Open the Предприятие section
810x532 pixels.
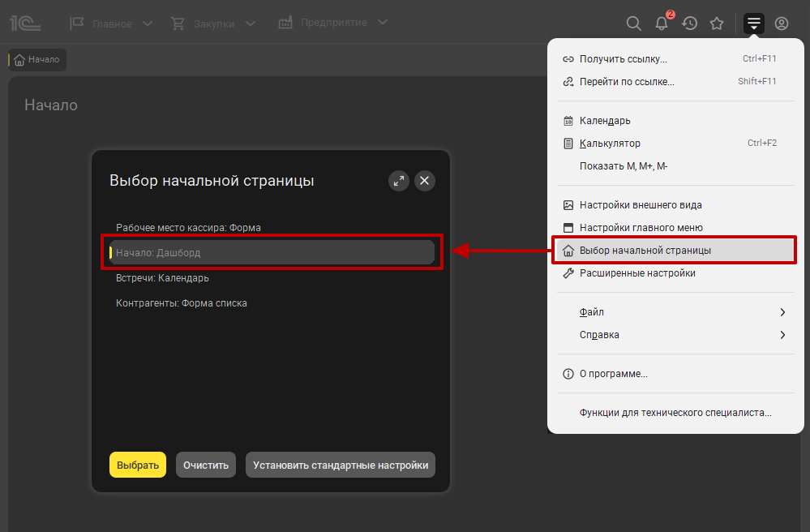334,23
